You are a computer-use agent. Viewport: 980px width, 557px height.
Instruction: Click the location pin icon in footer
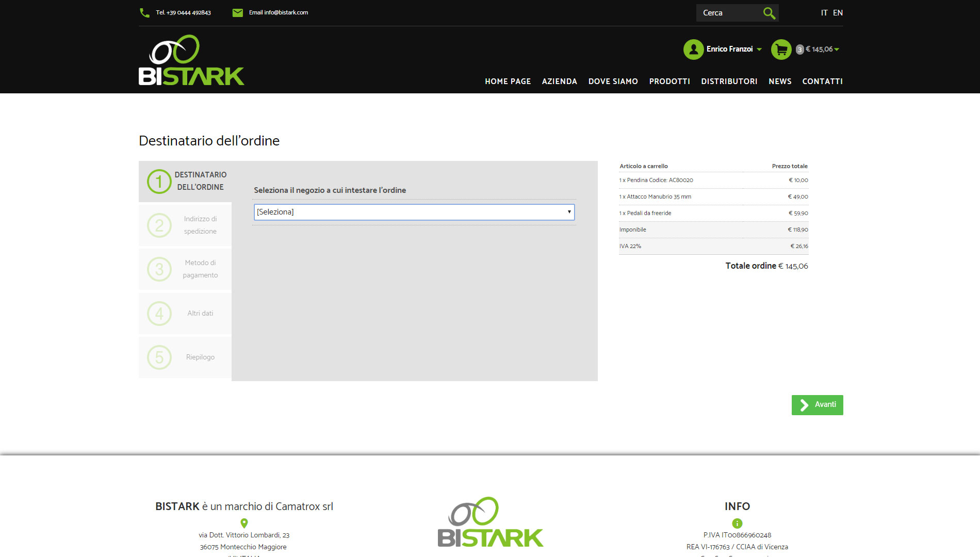click(244, 523)
